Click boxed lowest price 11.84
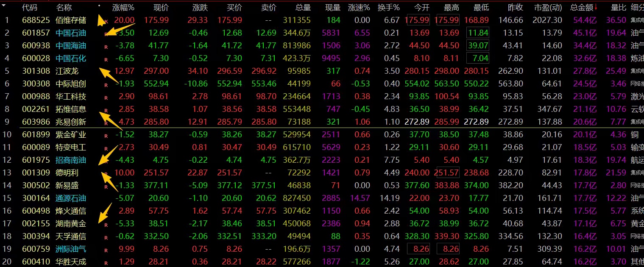 pyautogui.click(x=478, y=33)
